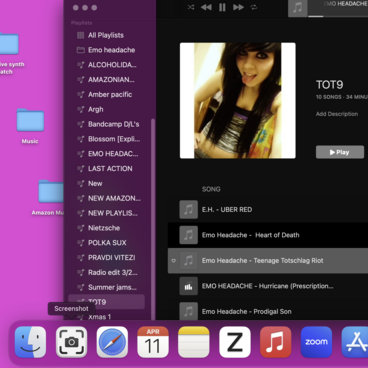Screen dimensions: 368x368
Task: Click the TOT9 playlist artwork
Action: [x=238, y=100]
